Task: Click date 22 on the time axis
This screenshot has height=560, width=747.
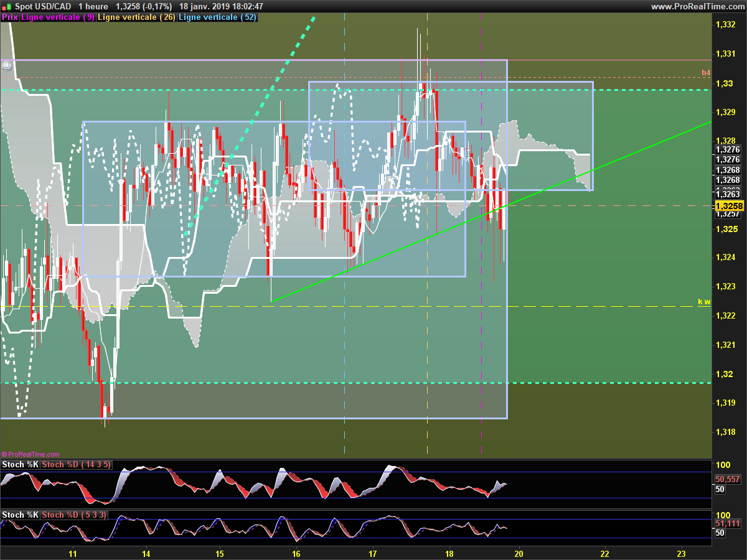Action: tap(604, 553)
